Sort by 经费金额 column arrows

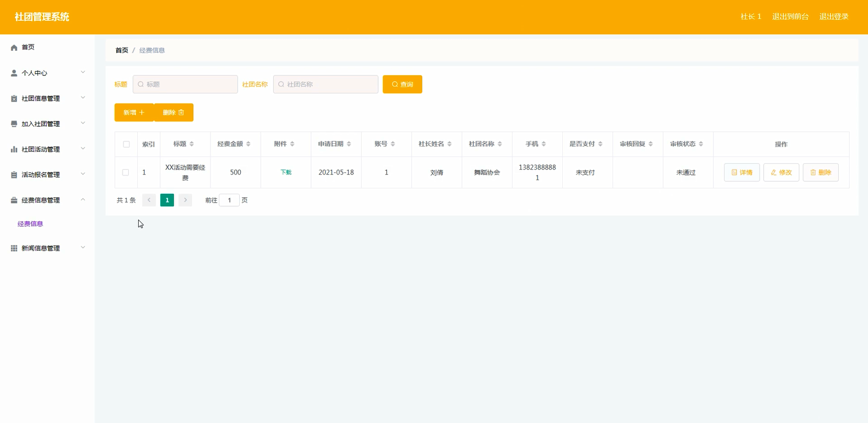[x=248, y=144]
